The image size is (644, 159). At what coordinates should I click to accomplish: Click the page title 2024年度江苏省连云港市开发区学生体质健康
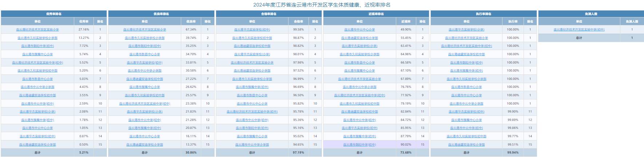(322, 5)
